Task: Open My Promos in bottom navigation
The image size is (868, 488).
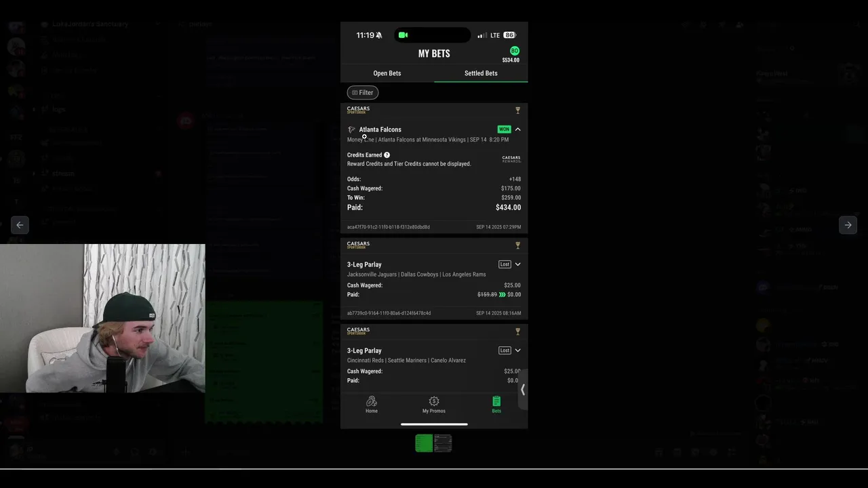Action: (x=434, y=405)
